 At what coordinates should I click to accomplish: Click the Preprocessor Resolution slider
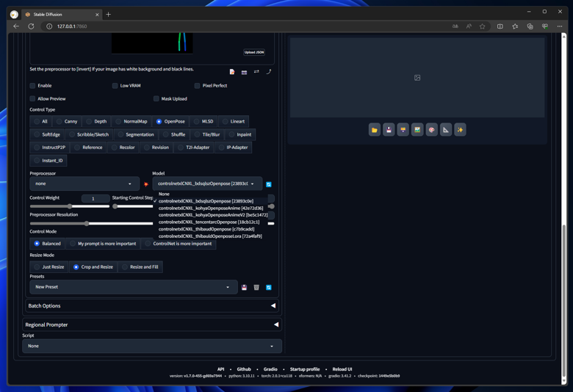(91, 223)
